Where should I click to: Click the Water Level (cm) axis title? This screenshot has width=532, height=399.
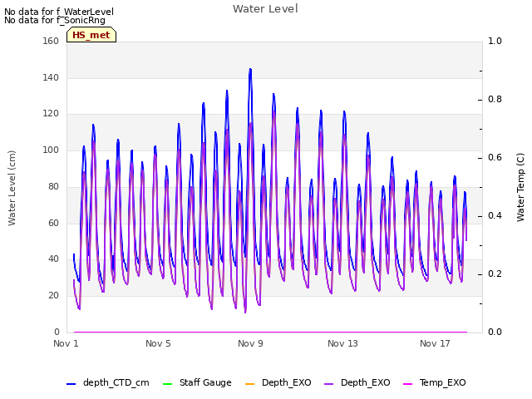coord(12,188)
